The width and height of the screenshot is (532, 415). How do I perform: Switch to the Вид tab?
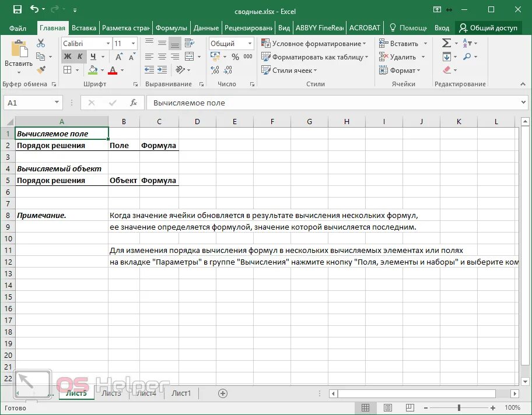[x=284, y=28]
